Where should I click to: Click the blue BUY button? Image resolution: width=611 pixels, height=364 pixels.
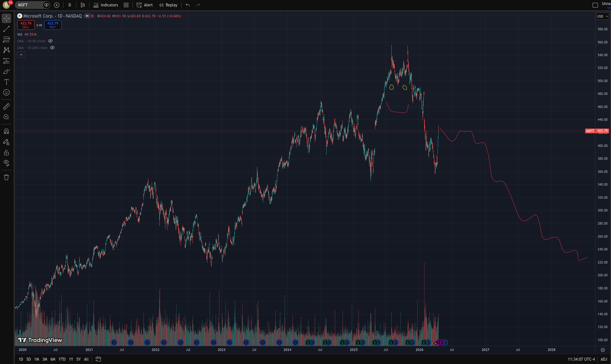(x=53, y=25)
